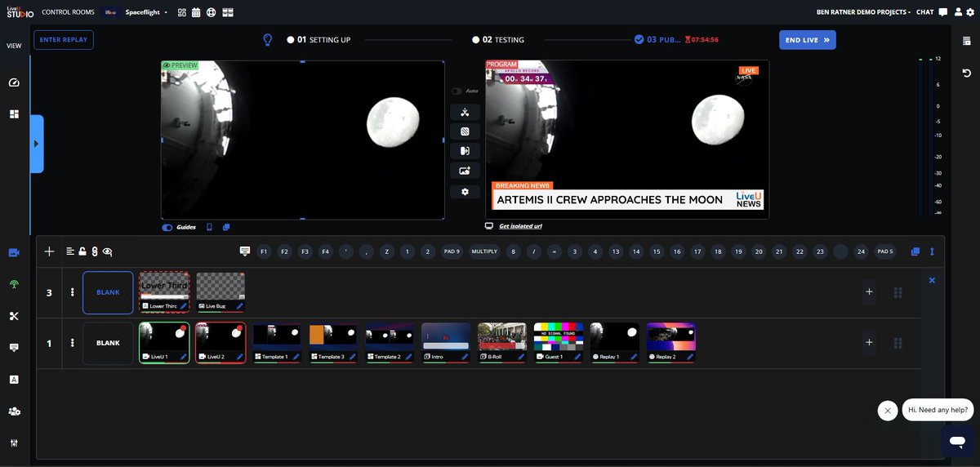Open the right panel list icon

click(x=967, y=40)
